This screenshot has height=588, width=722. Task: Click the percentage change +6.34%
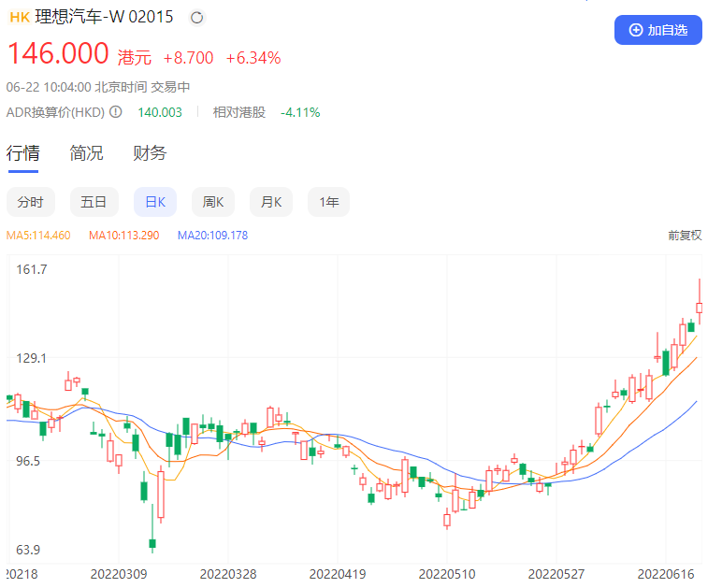[x=253, y=58]
